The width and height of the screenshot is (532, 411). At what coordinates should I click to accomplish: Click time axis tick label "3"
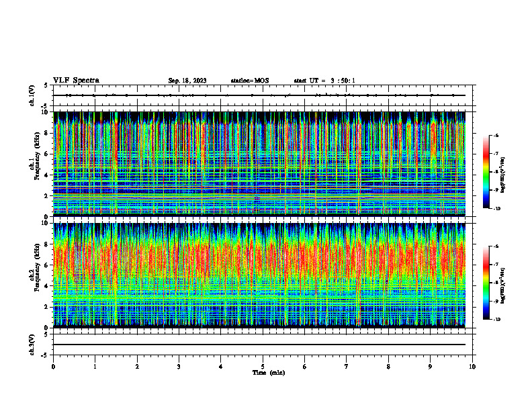pyautogui.click(x=179, y=367)
